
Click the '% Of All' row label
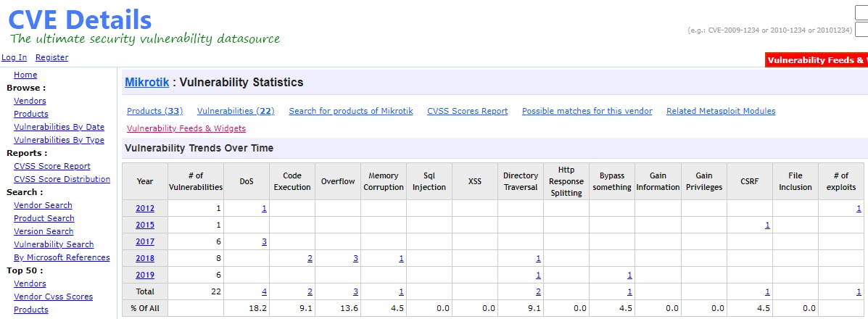click(x=145, y=308)
